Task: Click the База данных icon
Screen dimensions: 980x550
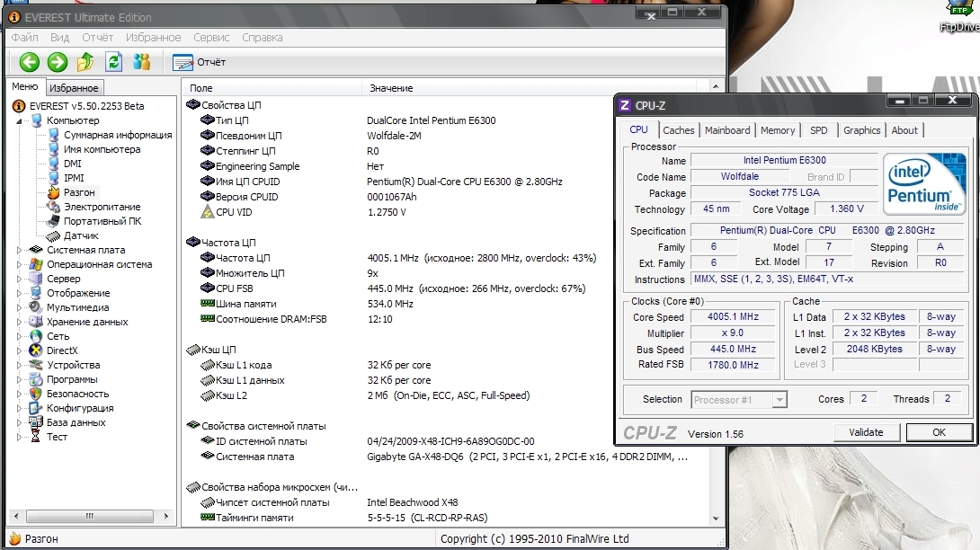Action: 36,422
